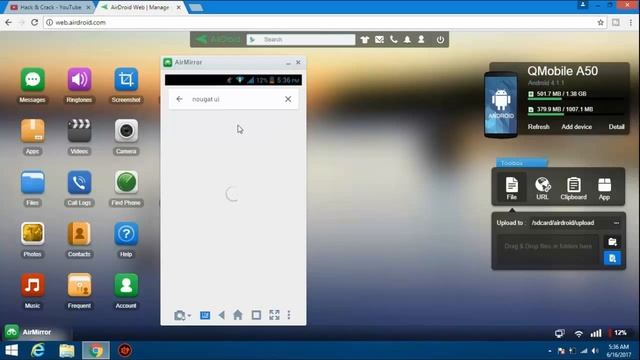Open the Files icon
Viewport: 640px width, 360px height.
[33, 182]
